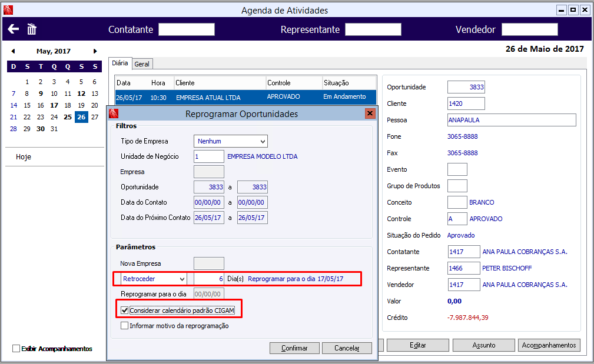Click the Cliente column header
Image resolution: width=594 pixels, height=364 pixels.
coord(220,83)
